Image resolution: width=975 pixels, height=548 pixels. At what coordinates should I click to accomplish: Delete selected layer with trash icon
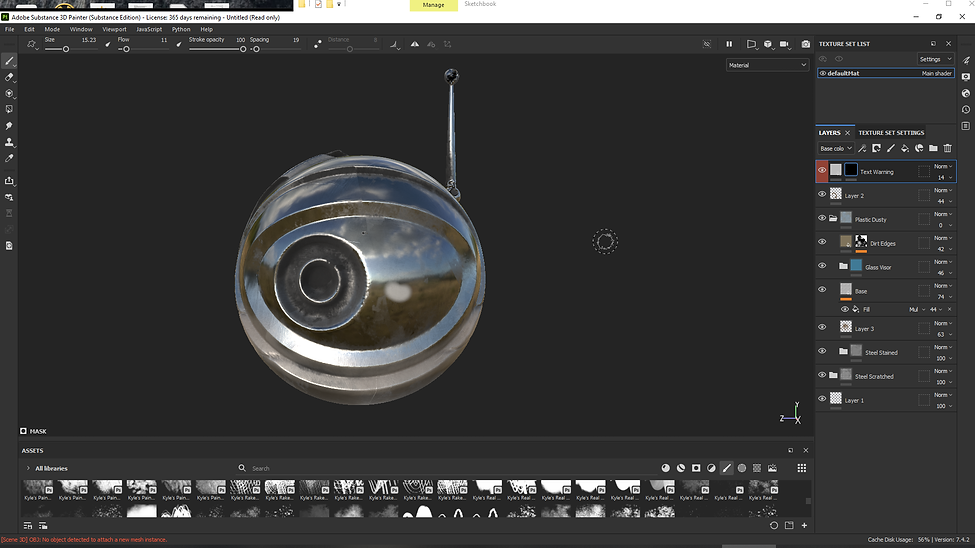[948, 148]
